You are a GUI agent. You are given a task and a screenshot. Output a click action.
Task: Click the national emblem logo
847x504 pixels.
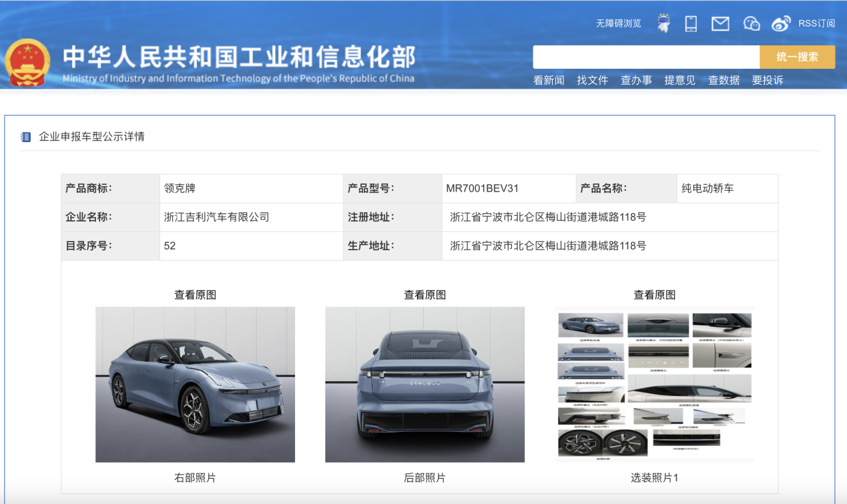(27, 62)
